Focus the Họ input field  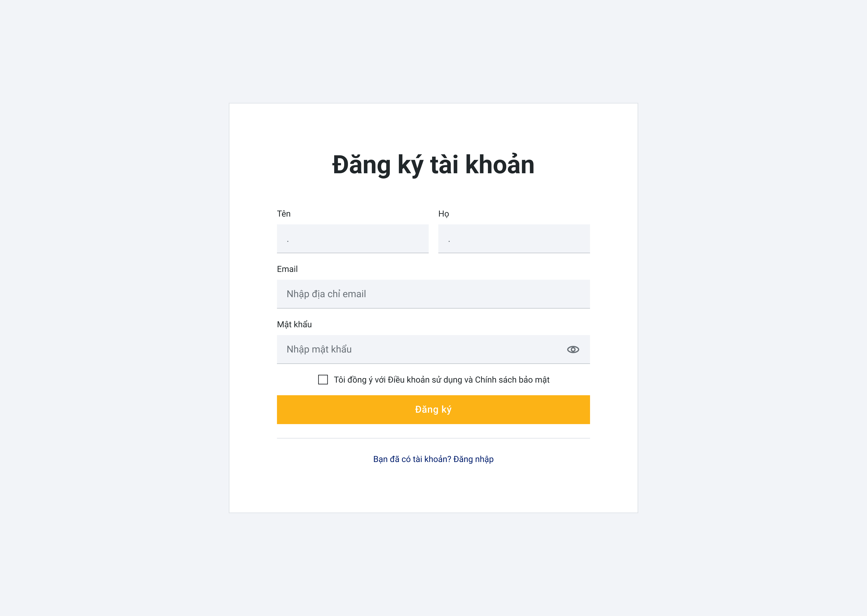514,239
